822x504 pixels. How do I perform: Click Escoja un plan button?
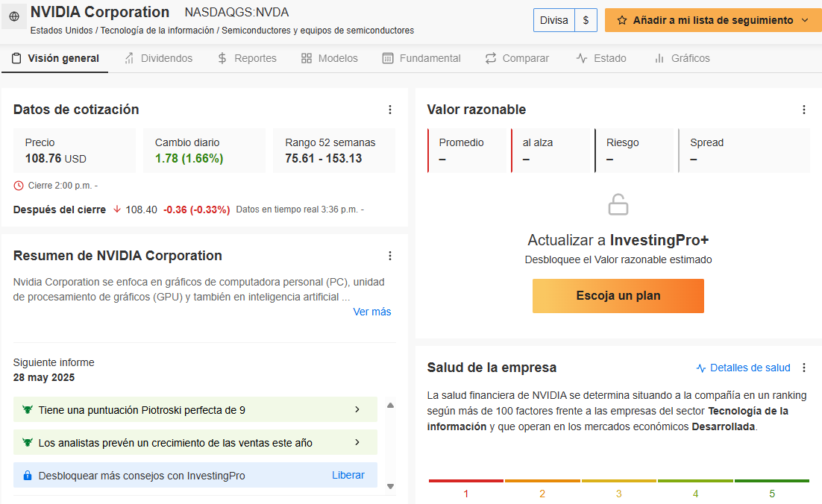[618, 295]
